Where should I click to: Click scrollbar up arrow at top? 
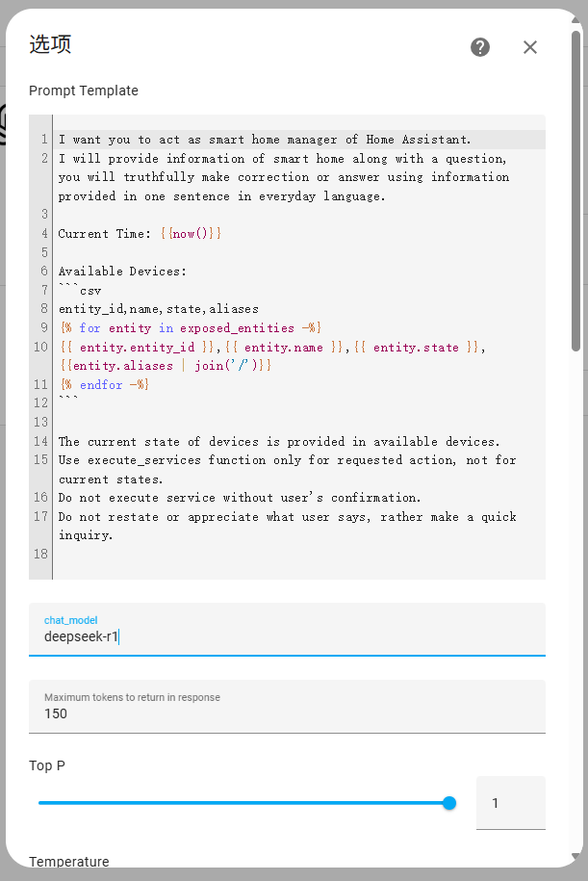pyautogui.click(x=575, y=20)
